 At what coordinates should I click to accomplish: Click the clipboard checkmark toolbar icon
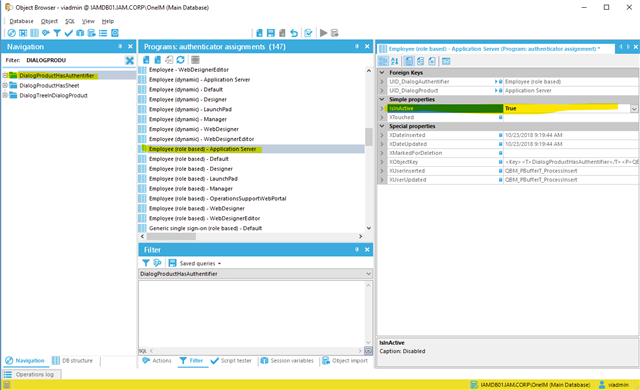point(308,33)
